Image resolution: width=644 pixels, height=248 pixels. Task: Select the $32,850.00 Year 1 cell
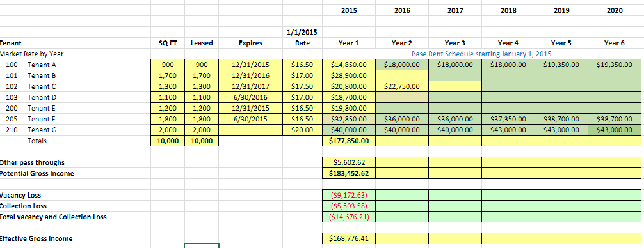click(349, 119)
